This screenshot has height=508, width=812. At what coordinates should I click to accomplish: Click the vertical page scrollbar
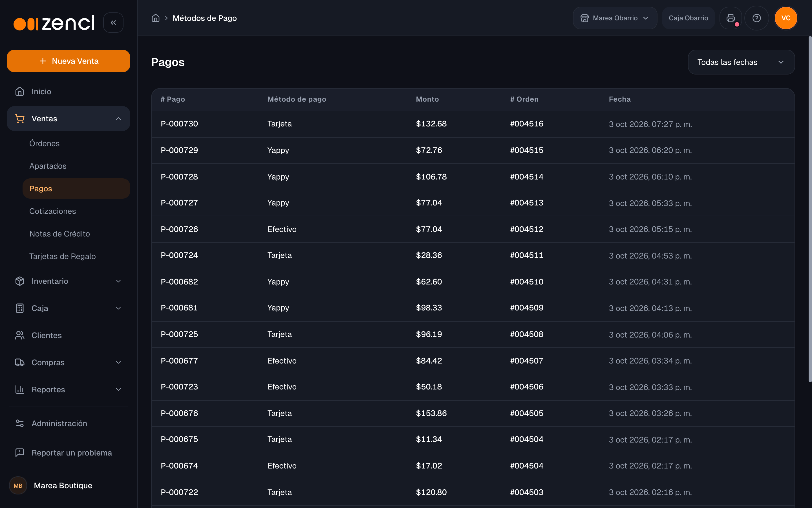[810, 209]
